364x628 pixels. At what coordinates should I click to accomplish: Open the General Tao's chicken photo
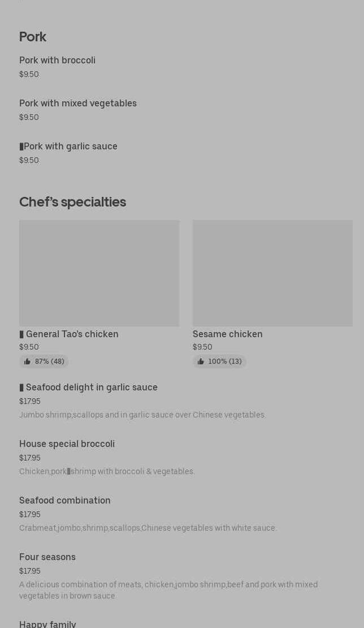point(99,273)
